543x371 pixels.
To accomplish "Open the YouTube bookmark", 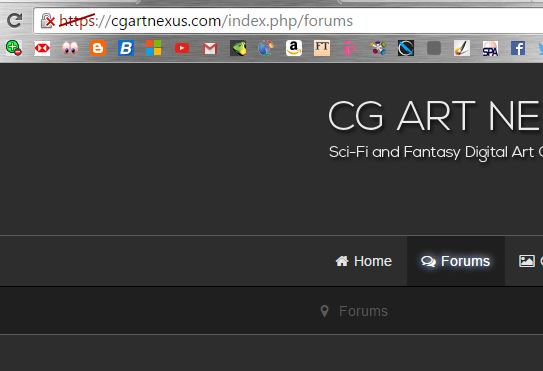I will (182, 48).
